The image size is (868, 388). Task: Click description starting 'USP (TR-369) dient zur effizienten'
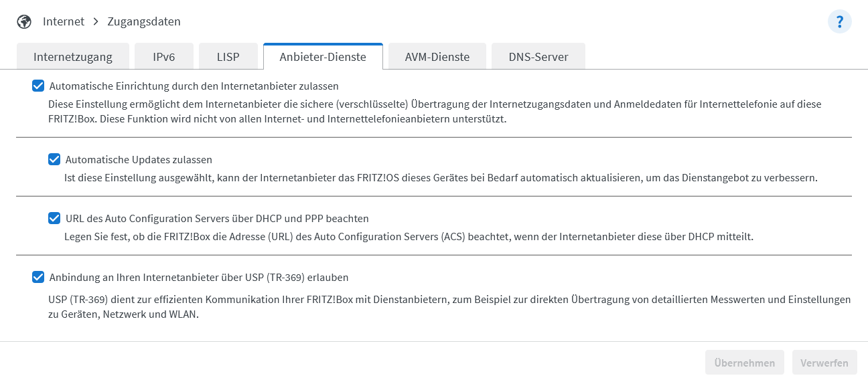tap(449, 307)
